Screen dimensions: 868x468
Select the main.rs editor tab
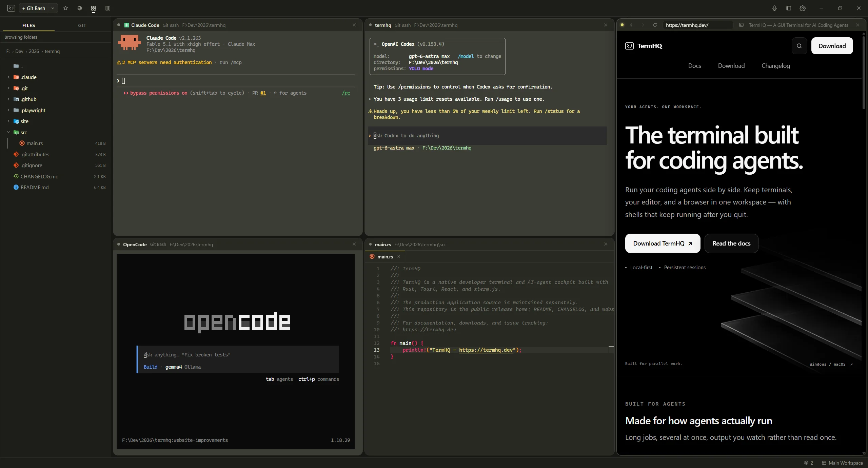click(x=385, y=257)
